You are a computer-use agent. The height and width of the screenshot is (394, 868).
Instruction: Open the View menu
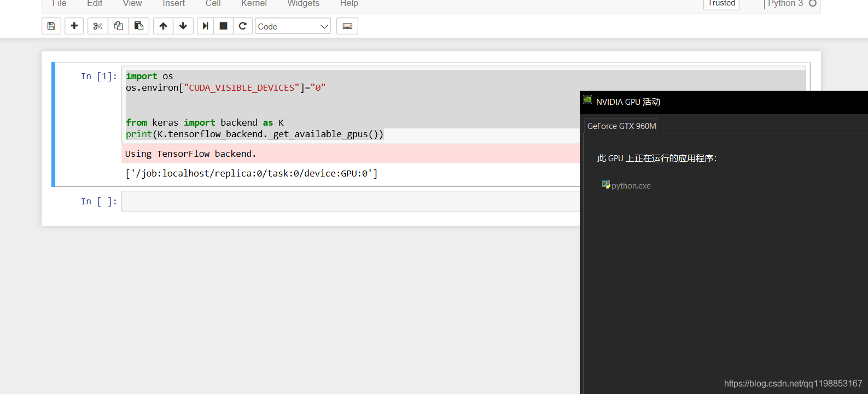[132, 4]
